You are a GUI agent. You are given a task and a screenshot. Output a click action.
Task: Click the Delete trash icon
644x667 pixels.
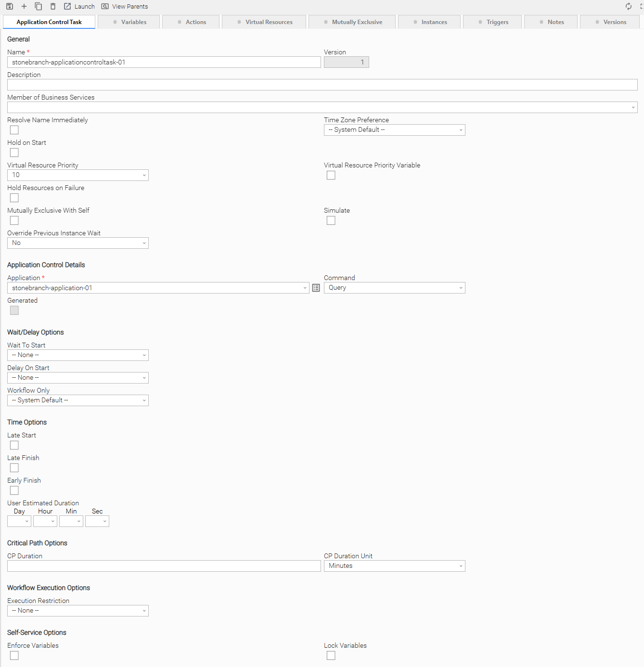(x=53, y=6)
